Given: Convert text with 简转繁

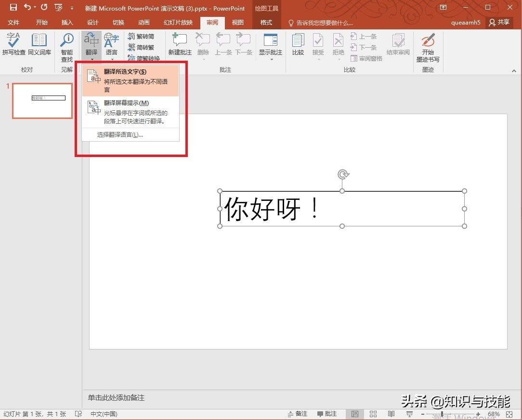Looking at the screenshot, I should tap(141, 47).
